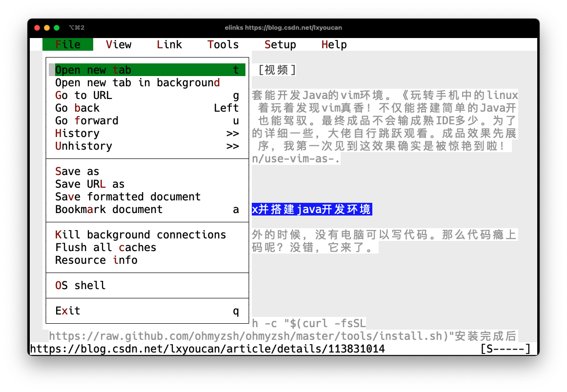Select Save URL as

pyautogui.click(x=147, y=184)
